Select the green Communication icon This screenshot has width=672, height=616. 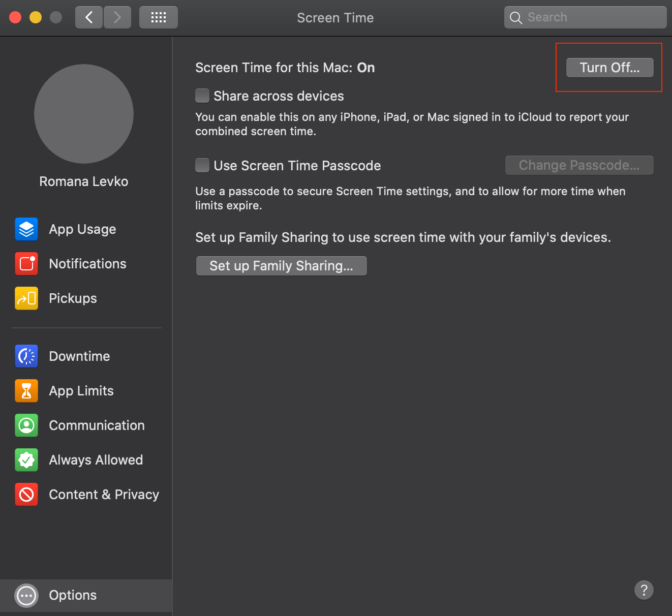click(26, 425)
